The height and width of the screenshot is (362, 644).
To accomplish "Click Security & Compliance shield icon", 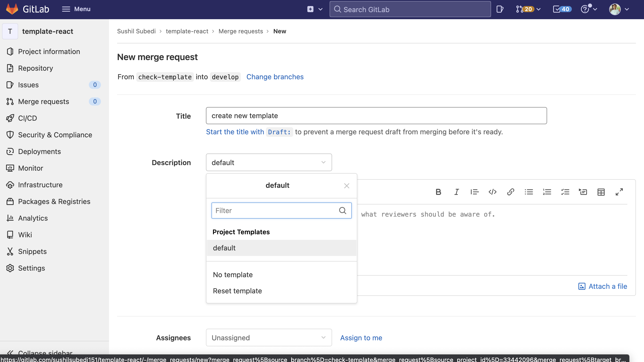I will coord(10,135).
